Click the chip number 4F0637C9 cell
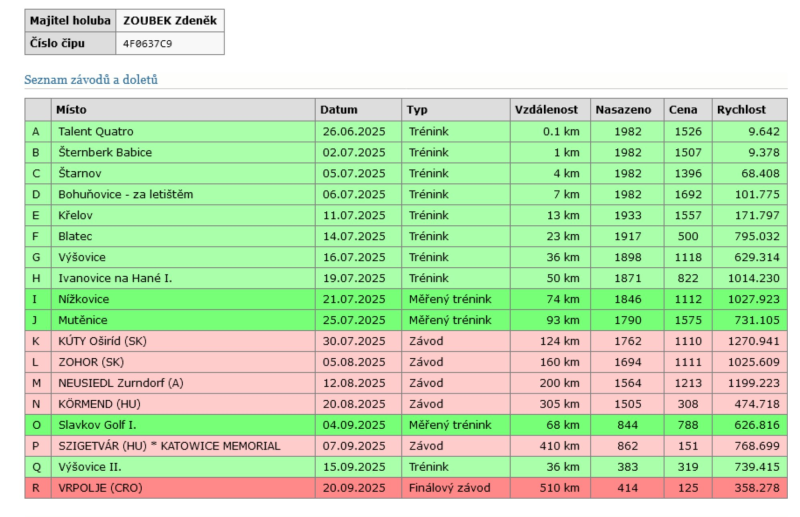 pos(146,44)
